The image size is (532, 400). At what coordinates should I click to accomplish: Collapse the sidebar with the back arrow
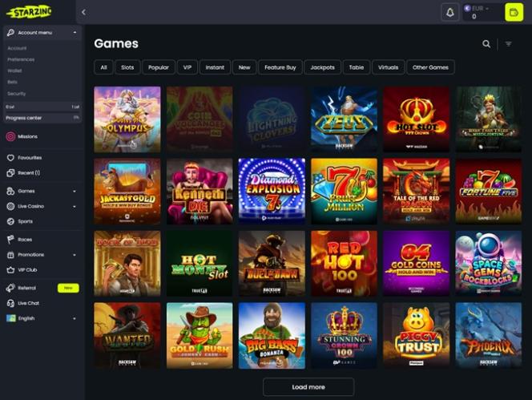click(83, 13)
